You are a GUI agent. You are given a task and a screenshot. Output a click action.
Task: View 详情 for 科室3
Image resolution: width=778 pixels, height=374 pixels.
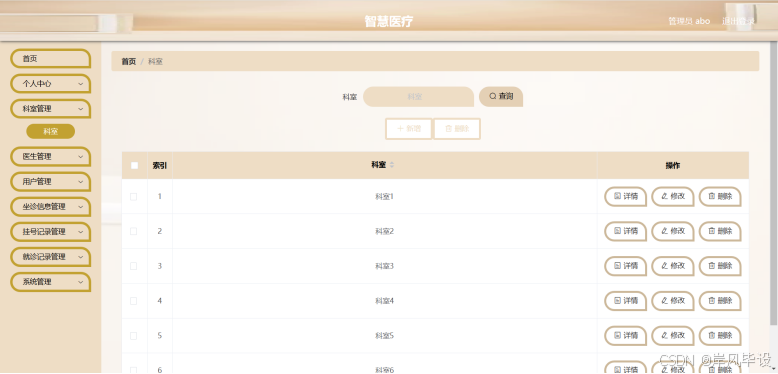tap(626, 266)
